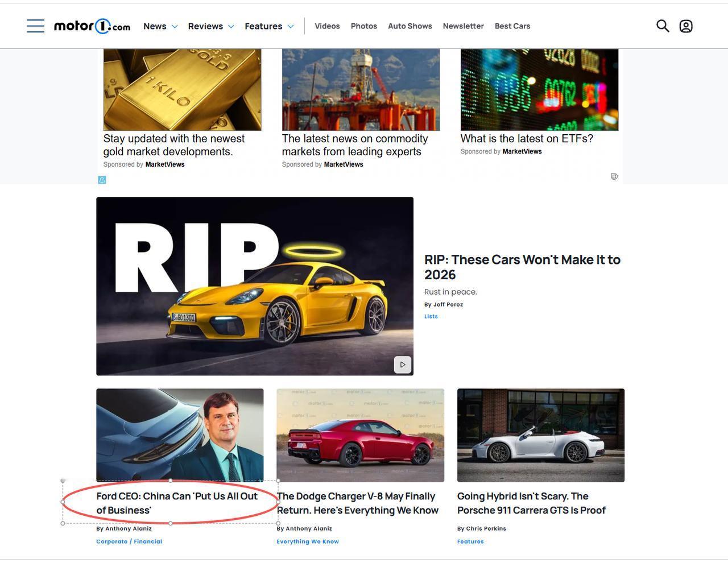
Task: Play the RIP video via play icon
Action: 403,365
